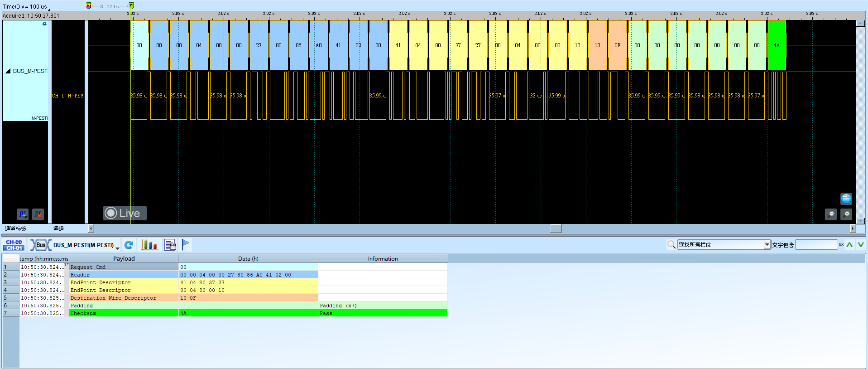Image resolution: width=868 pixels, height=369 pixels.
Task: Jump to the next search result
Action: 860,245
